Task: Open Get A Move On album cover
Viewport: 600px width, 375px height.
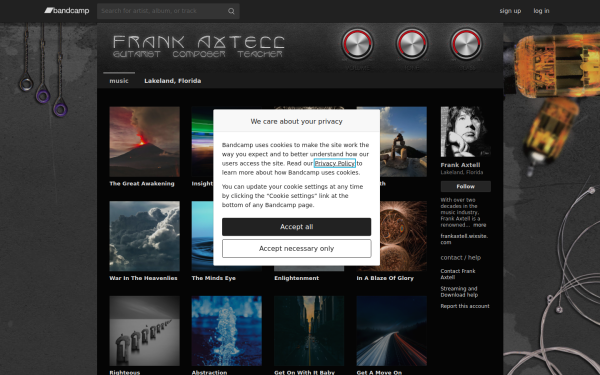Action: (391, 331)
